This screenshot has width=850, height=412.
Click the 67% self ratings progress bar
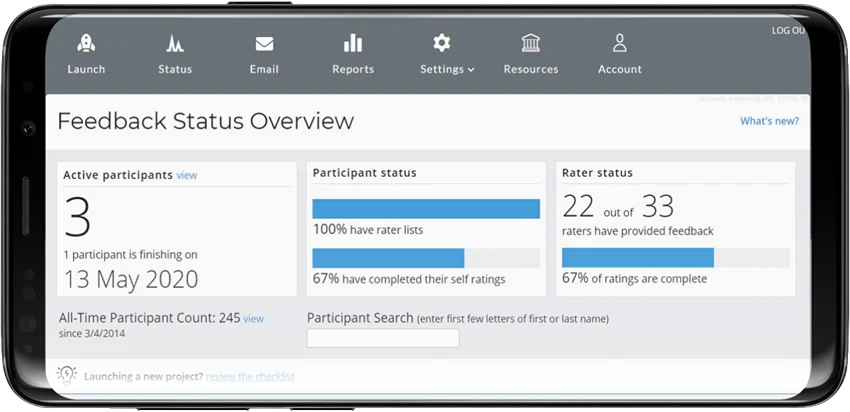[426, 258]
